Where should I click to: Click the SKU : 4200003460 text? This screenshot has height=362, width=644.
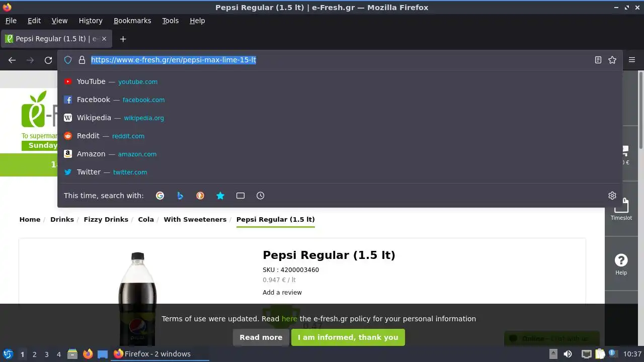[x=291, y=270]
